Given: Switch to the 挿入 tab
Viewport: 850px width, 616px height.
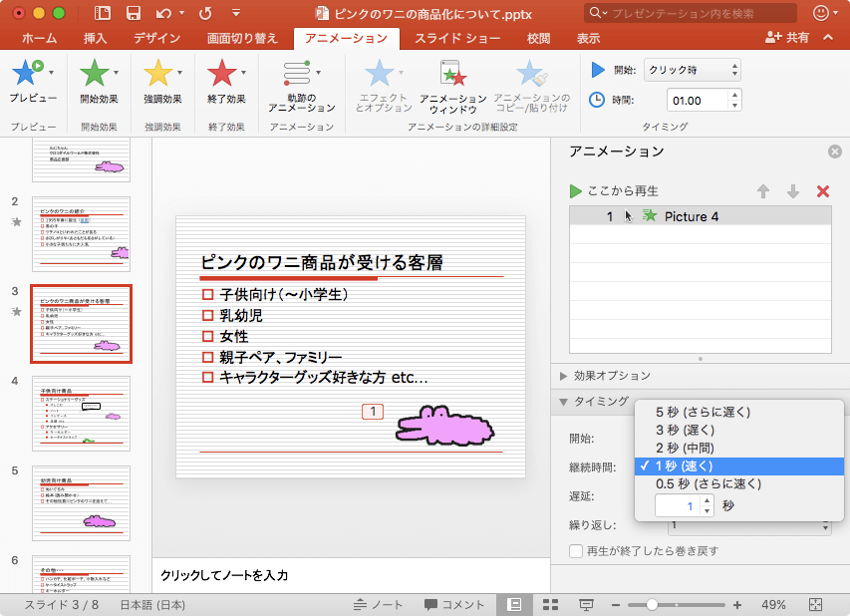Looking at the screenshot, I should [95, 38].
